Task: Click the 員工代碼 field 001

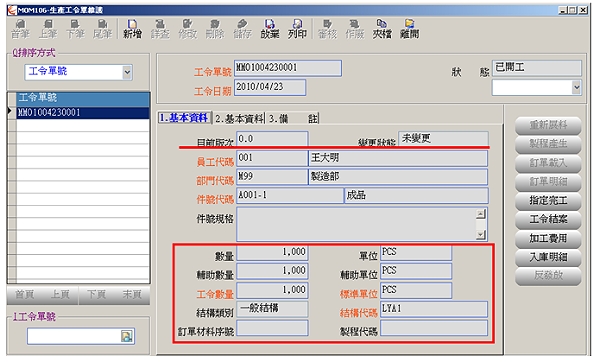Action: (272, 158)
